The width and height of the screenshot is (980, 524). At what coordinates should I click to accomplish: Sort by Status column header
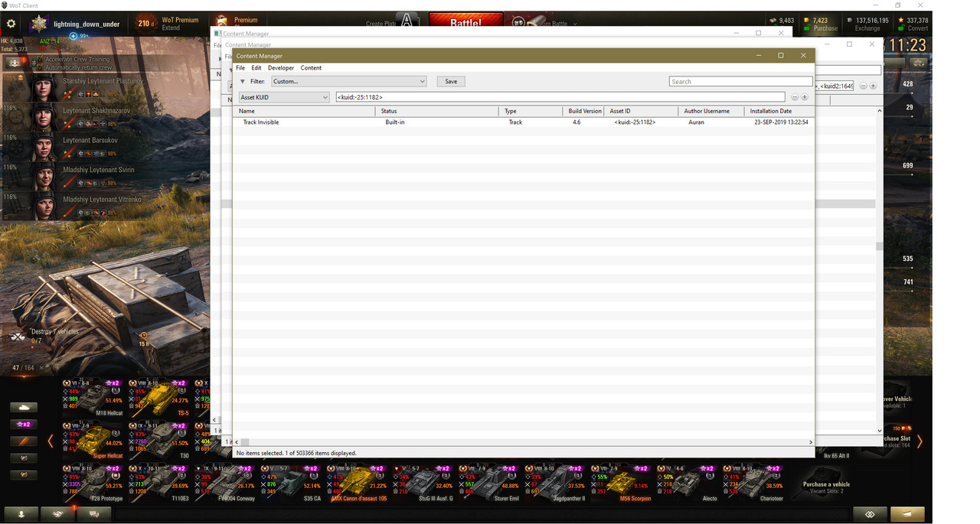(437, 111)
